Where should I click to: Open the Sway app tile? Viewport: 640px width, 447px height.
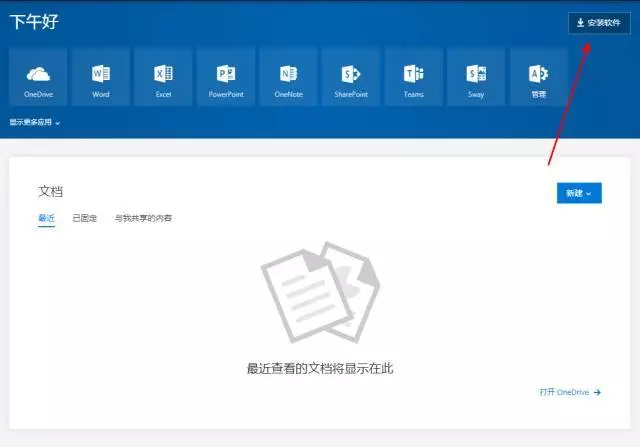(476, 77)
